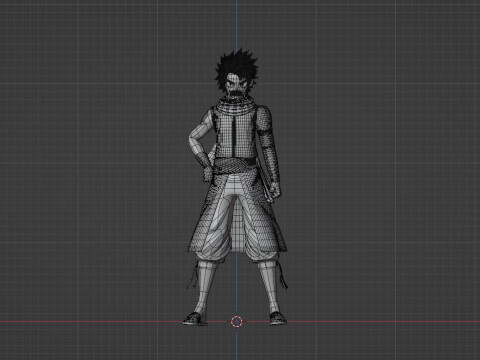Click the character's face
The height and width of the screenshot is (360, 480).
coord(236,84)
